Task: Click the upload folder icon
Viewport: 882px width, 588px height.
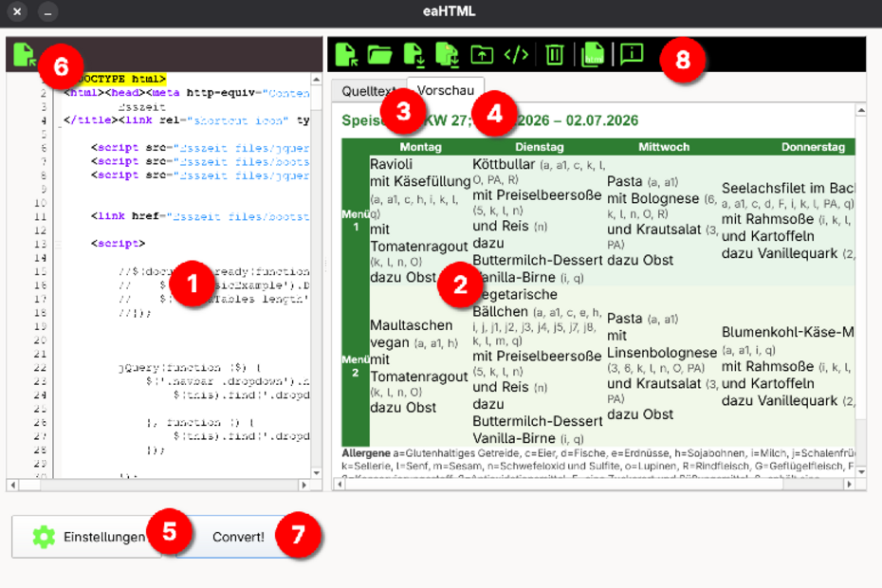Action: pyautogui.click(x=482, y=55)
